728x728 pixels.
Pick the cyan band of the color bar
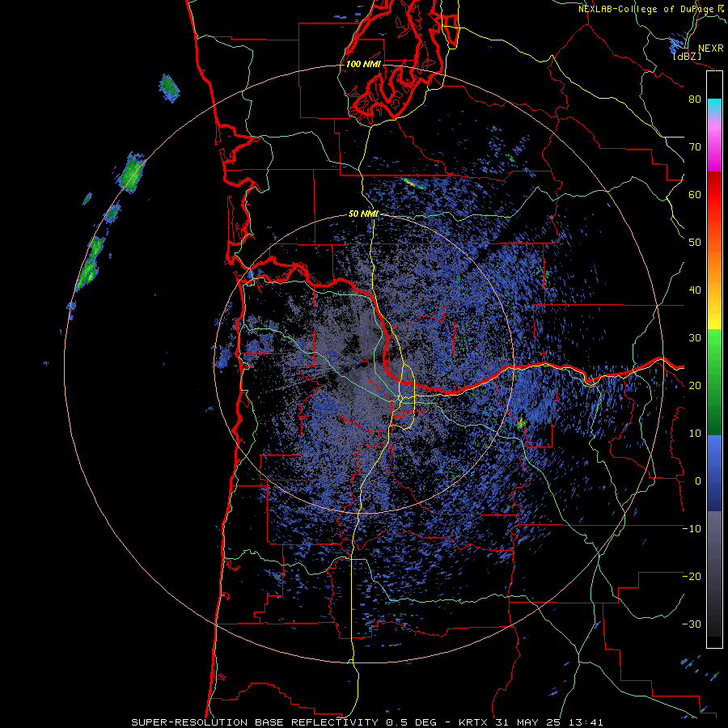point(714,106)
